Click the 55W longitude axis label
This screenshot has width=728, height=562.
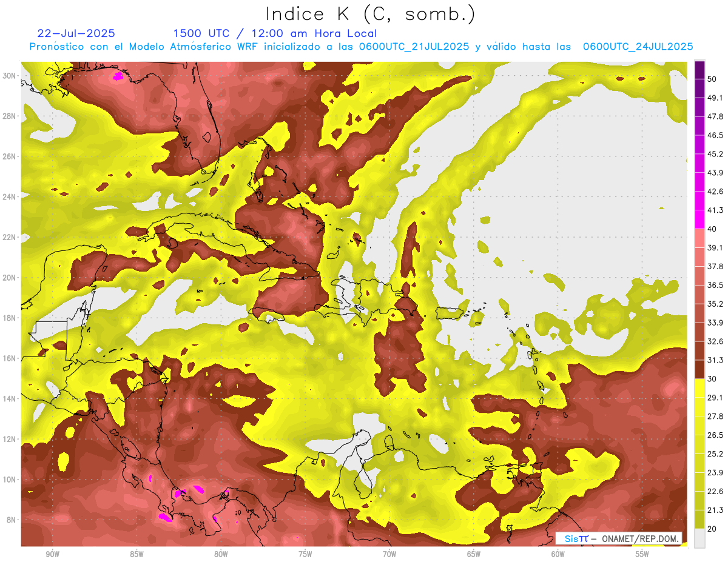[x=642, y=555]
